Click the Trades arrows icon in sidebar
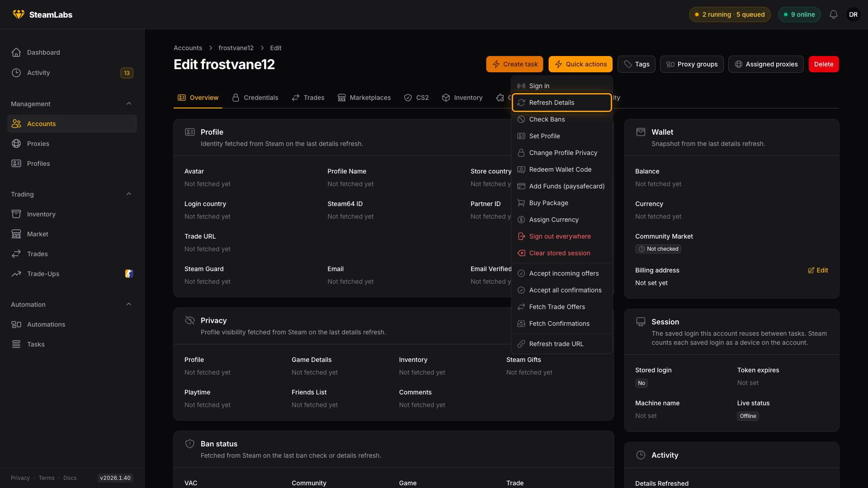The height and width of the screenshot is (488, 868). (16, 254)
